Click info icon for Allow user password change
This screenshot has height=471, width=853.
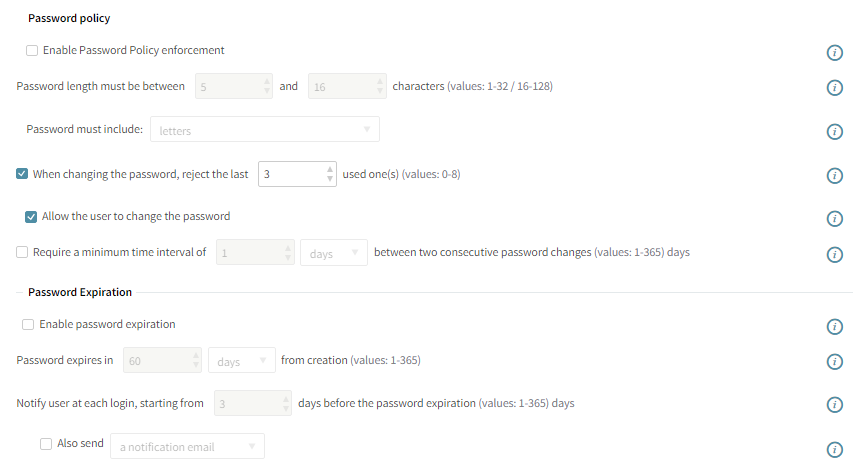pos(834,219)
